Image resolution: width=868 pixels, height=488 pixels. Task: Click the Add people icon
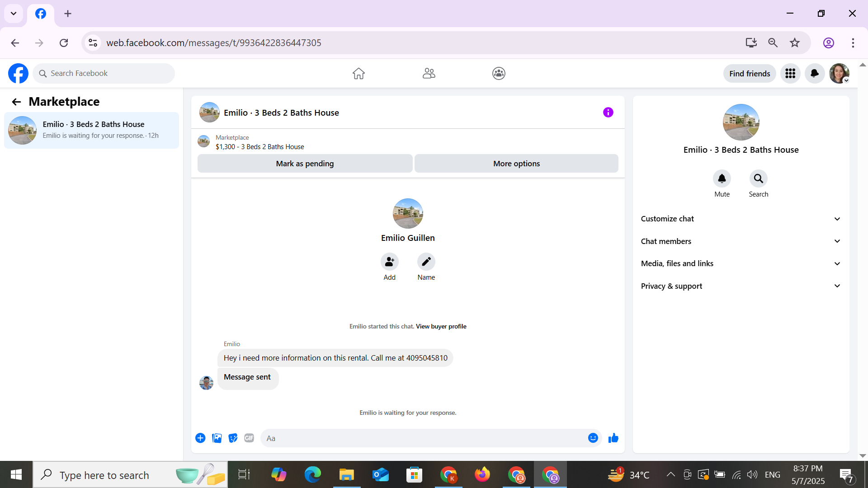389,262
